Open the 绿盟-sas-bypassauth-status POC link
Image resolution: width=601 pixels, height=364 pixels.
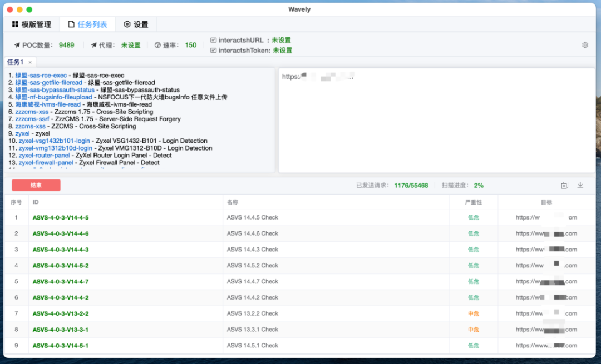[55, 90]
